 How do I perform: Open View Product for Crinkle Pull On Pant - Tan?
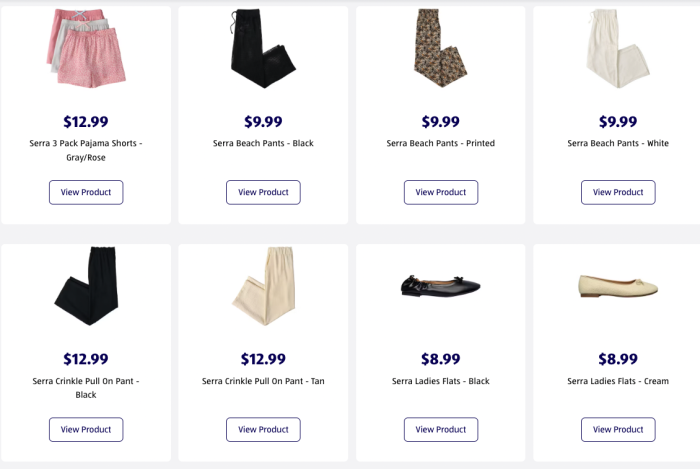[x=263, y=430]
